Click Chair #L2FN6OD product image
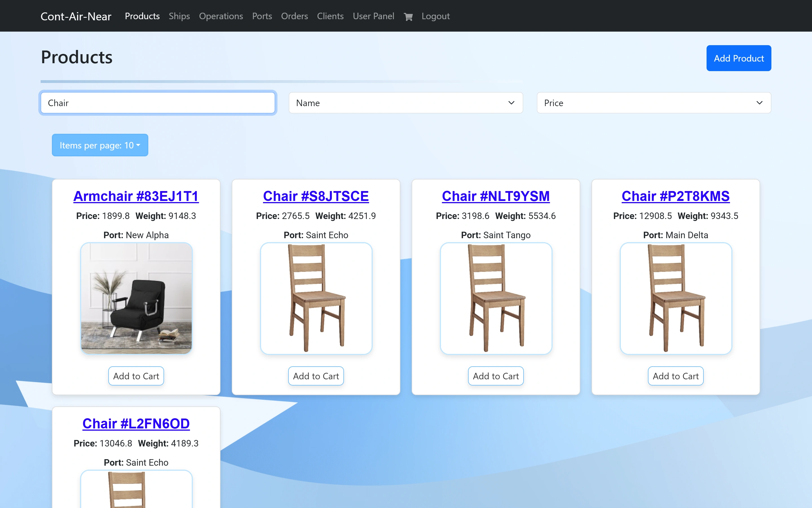This screenshot has width=812, height=508. click(136, 489)
